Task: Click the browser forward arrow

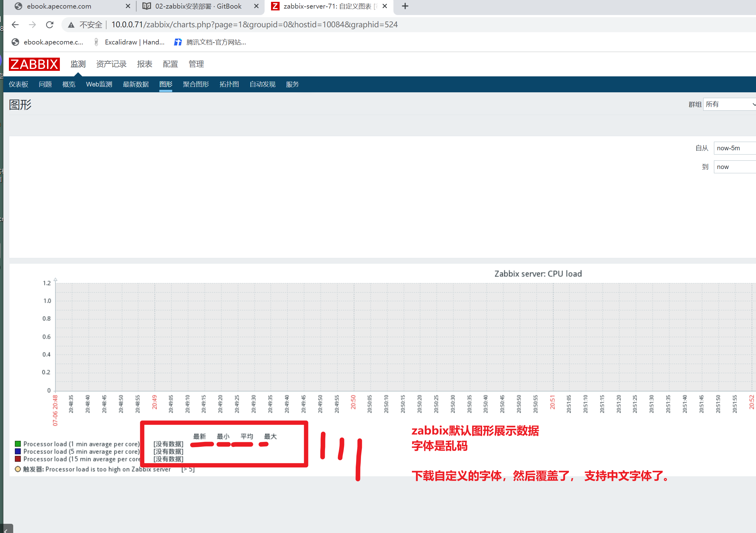Action: pos(32,25)
